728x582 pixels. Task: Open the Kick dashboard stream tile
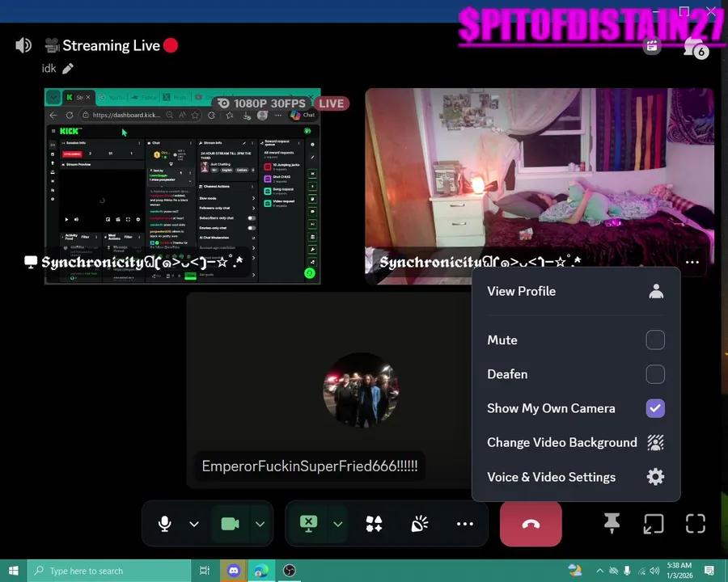[x=183, y=186]
